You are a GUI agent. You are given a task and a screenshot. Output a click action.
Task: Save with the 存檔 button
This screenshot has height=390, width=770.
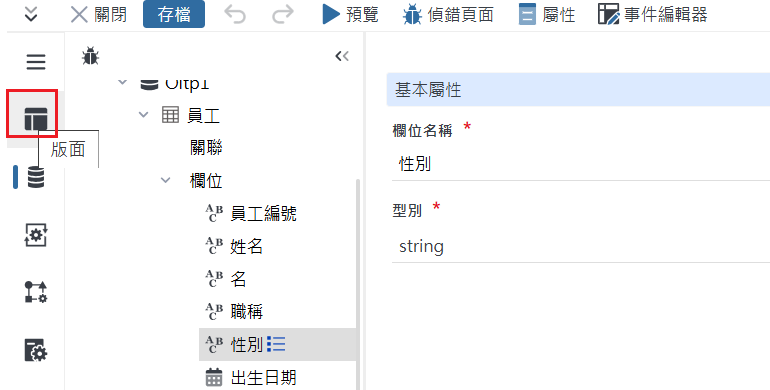(174, 14)
